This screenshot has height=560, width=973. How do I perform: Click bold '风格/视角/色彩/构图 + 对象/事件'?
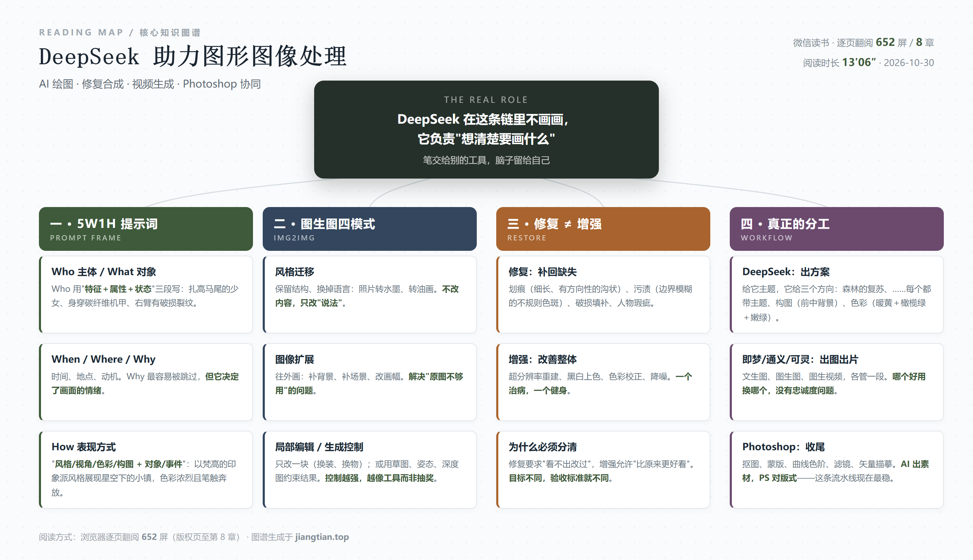tap(118, 464)
